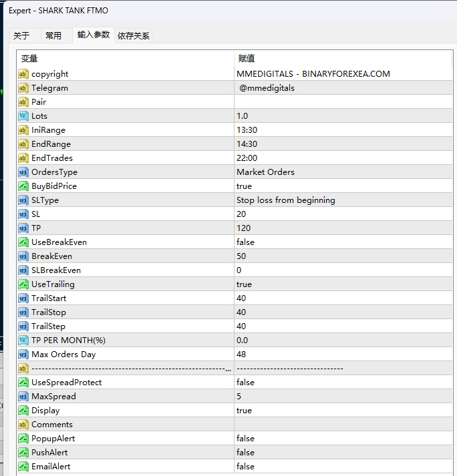Click the integer icon beside Max Orders Day
This screenshot has height=476, width=457.
point(23,354)
